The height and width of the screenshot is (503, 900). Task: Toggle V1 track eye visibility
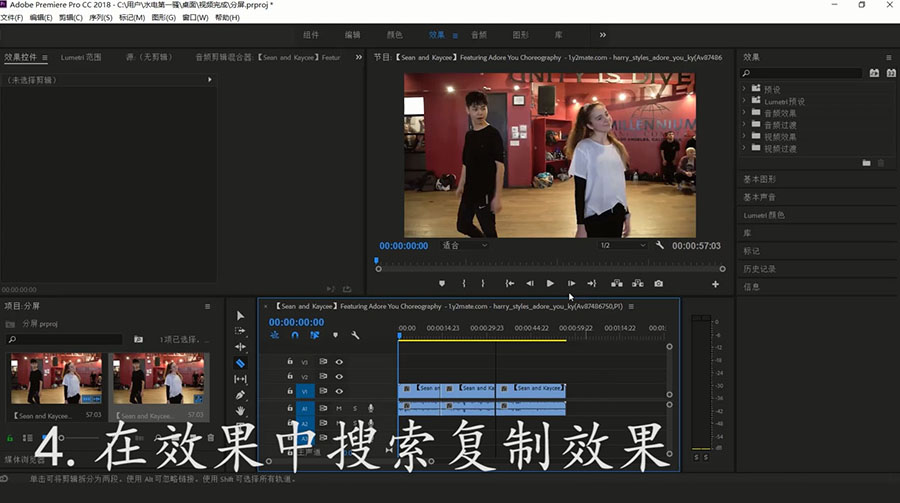click(x=339, y=391)
